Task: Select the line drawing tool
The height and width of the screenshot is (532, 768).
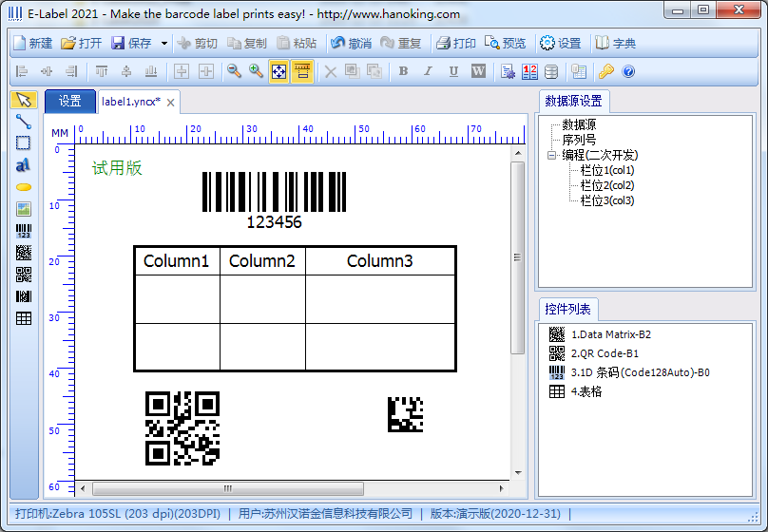Action: (24, 122)
